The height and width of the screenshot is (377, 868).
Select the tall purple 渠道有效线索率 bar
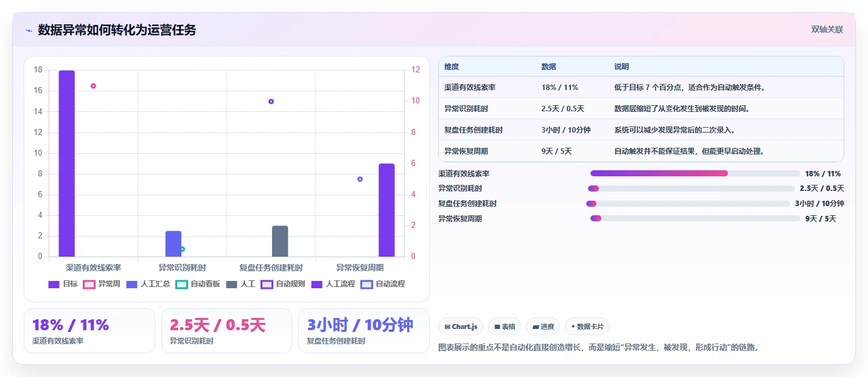pos(66,164)
